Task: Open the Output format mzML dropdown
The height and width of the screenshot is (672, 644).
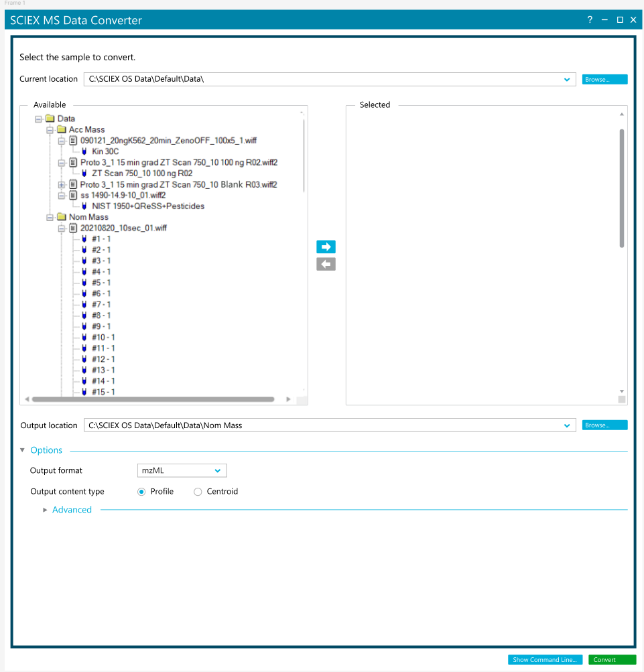Action: (x=182, y=470)
